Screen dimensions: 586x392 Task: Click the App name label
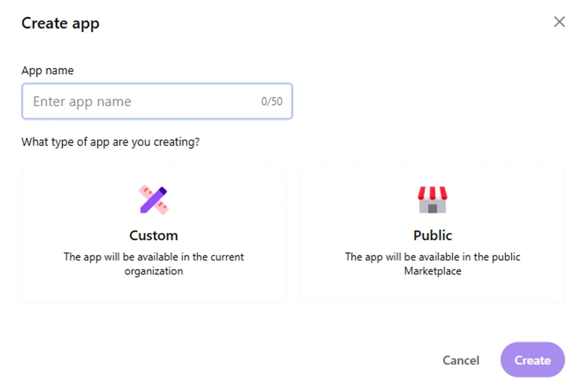[x=48, y=70]
